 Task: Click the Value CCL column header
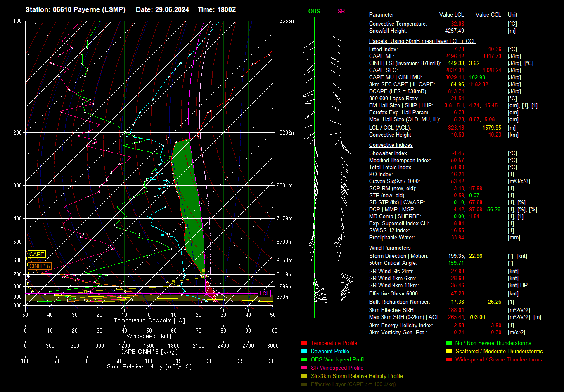pos(488,15)
